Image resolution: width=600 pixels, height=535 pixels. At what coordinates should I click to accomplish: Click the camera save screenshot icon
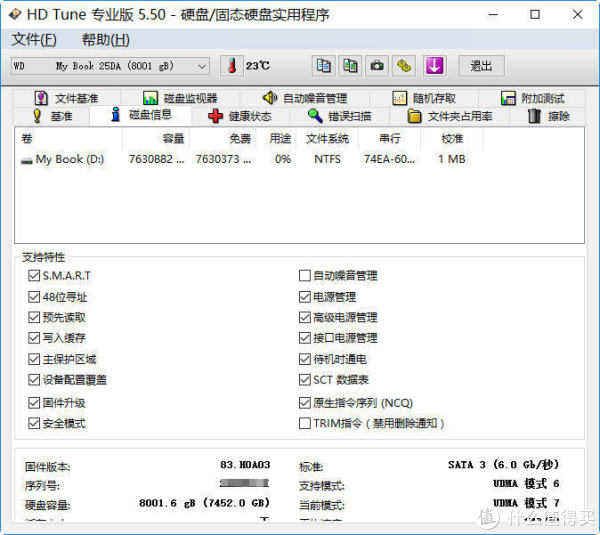click(377, 66)
